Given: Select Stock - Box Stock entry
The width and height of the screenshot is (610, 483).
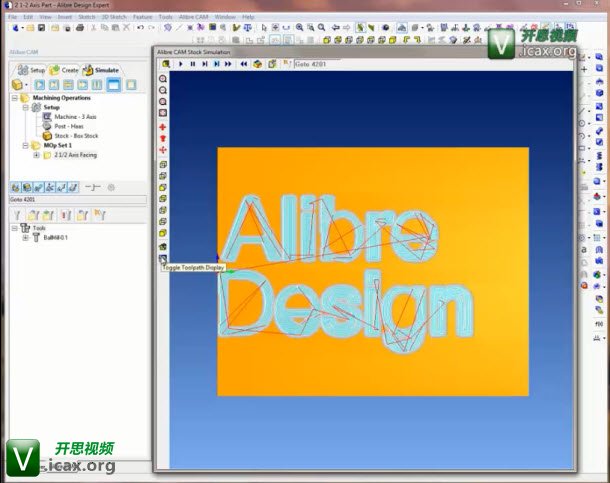Looking at the screenshot, I should [x=76, y=136].
